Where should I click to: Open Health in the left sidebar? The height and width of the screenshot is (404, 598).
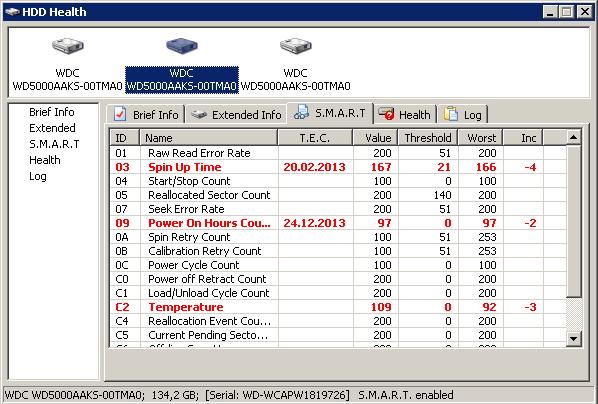pos(45,160)
